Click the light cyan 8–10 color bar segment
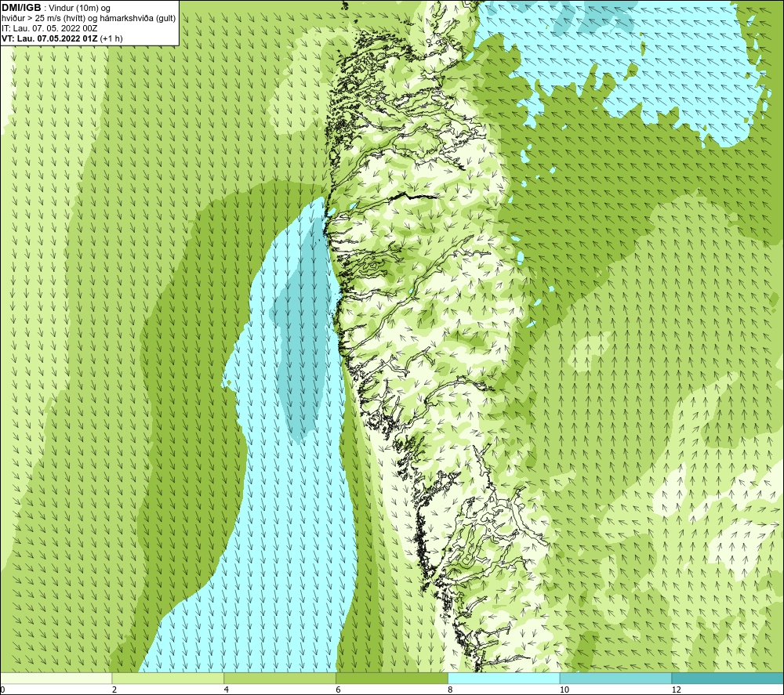 click(504, 678)
